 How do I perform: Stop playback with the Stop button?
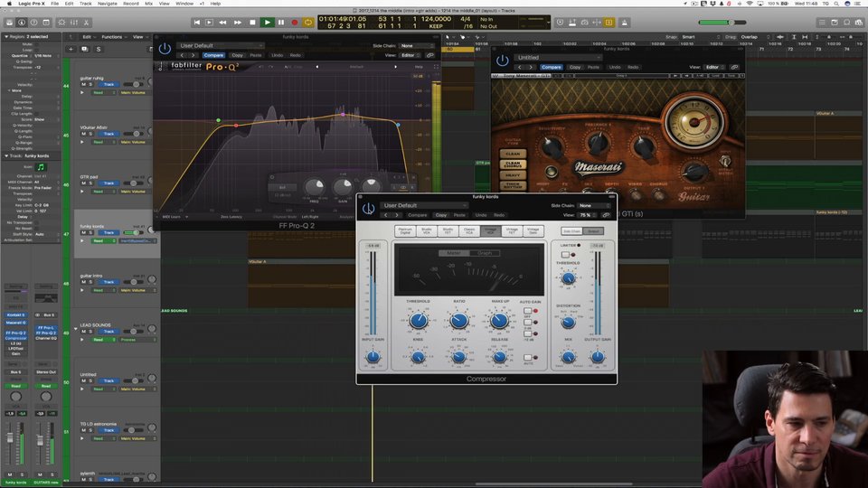click(252, 23)
